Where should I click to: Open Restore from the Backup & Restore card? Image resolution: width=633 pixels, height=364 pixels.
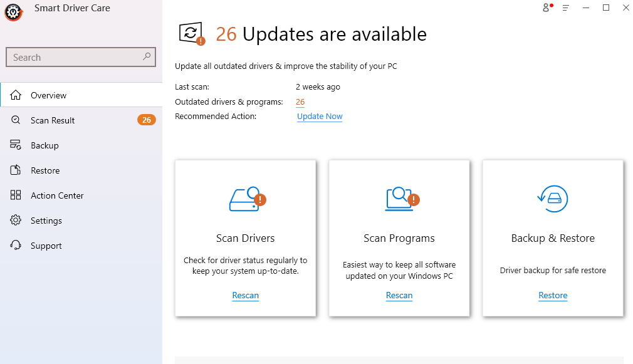tap(552, 295)
